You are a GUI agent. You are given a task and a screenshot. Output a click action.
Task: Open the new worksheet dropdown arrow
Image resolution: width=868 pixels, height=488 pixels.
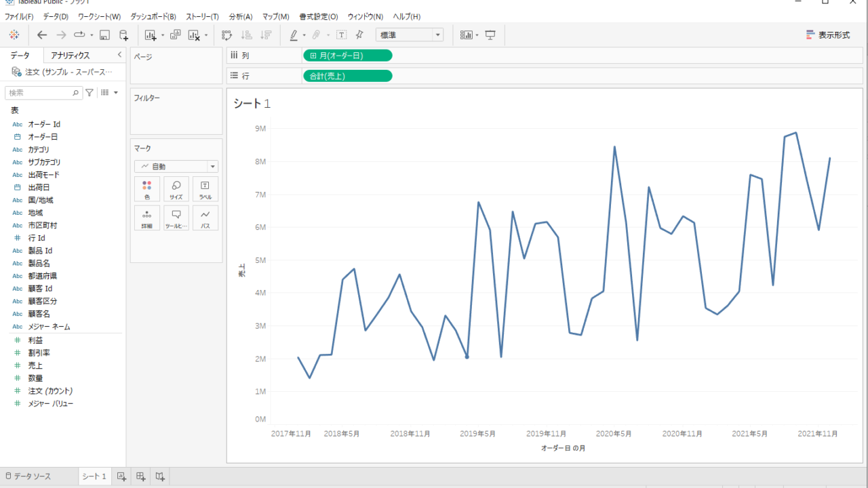click(x=163, y=35)
